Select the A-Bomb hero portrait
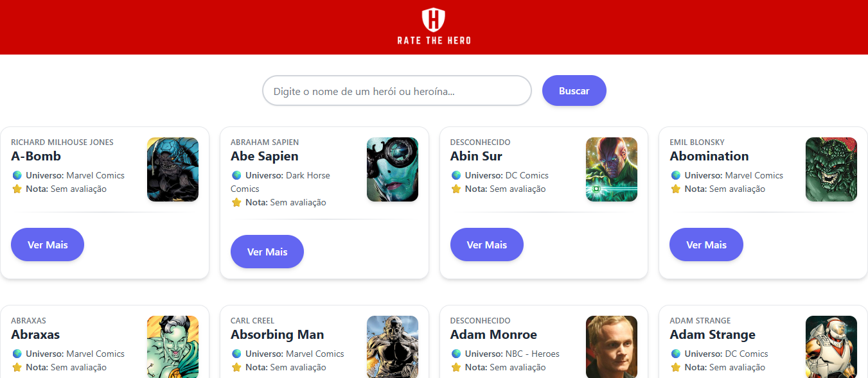This screenshot has width=868, height=378. (173, 169)
